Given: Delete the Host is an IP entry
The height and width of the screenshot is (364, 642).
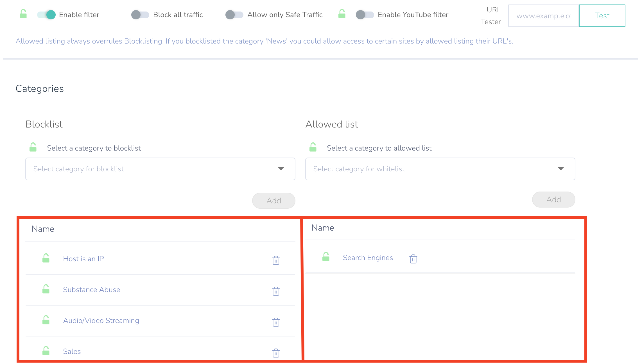Looking at the screenshot, I should [276, 260].
